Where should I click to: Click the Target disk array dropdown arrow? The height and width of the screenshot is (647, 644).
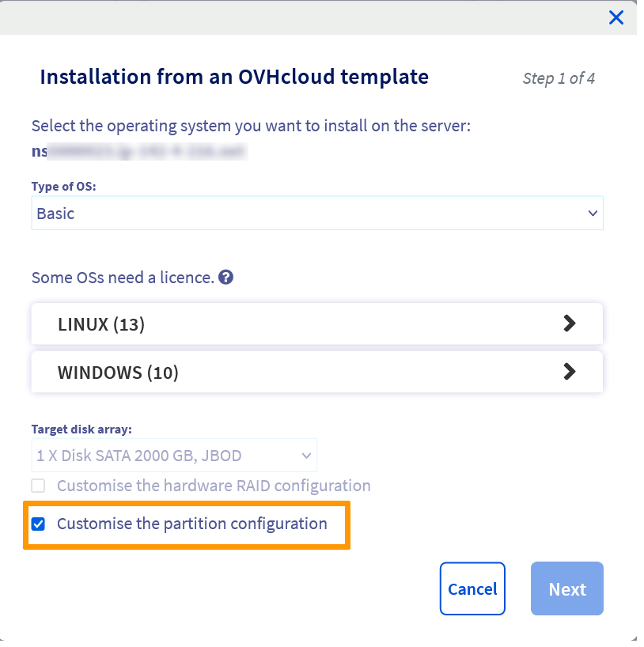point(306,456)
